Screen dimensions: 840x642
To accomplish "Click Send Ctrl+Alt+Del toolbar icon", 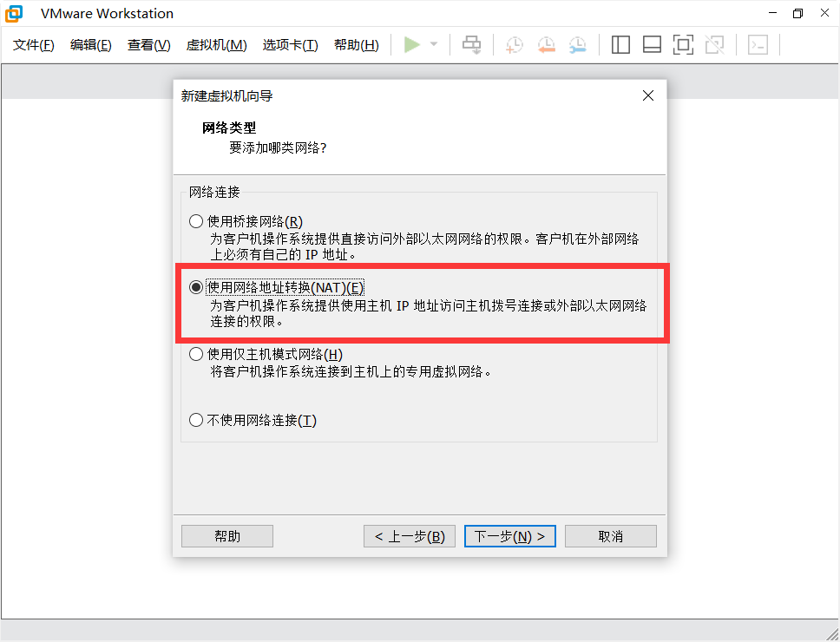I will coord(471,45).
